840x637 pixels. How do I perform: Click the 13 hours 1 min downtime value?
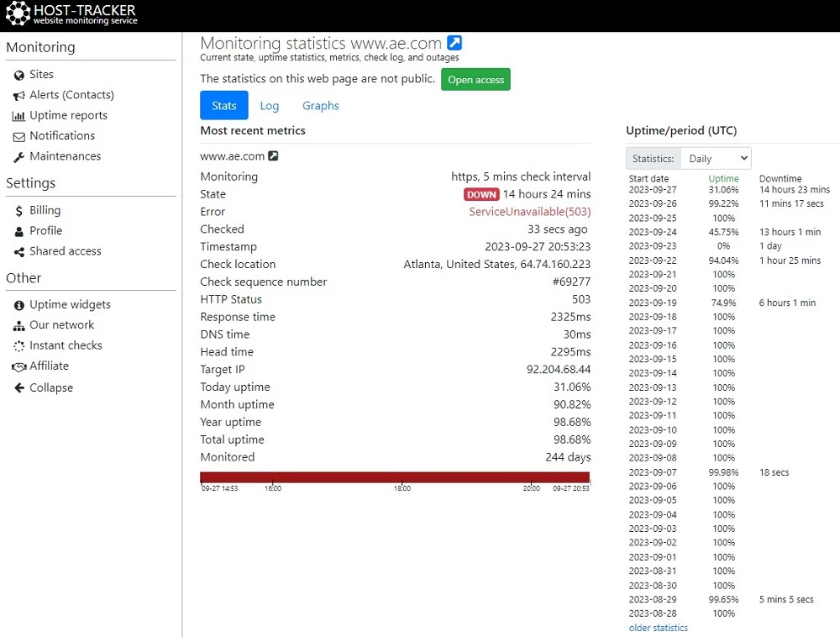[790, 232]
